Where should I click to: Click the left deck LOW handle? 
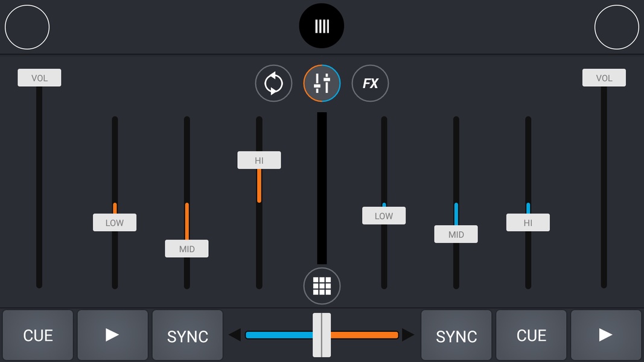115,223
